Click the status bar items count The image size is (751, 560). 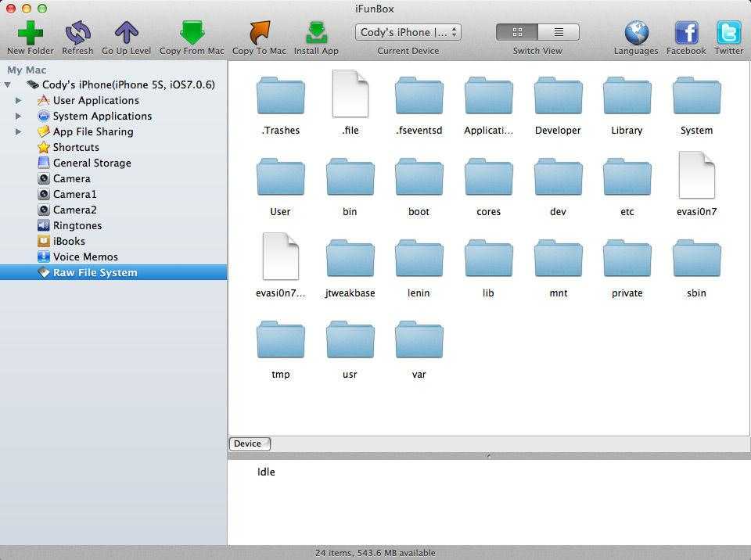[x=375, y=553]
